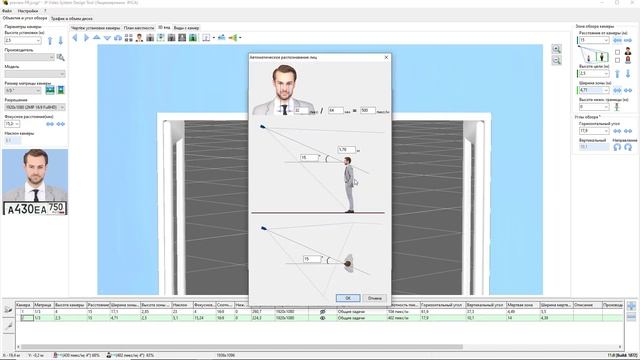
Task: Switch to the Чертеж установки камеры tab
Action: point(96,28)
